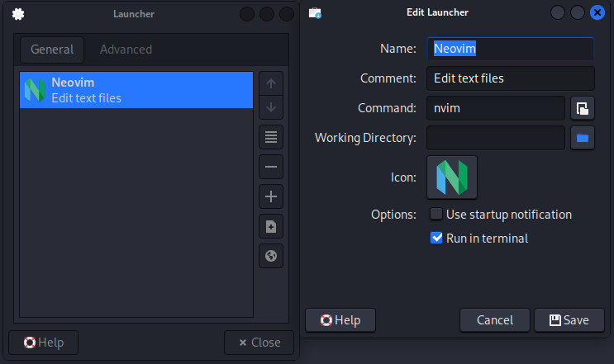This screenshot has width=614, height=364.
Task: Remove the selected item with minus button
Action: pyautogui.click(x=271, y=167)
